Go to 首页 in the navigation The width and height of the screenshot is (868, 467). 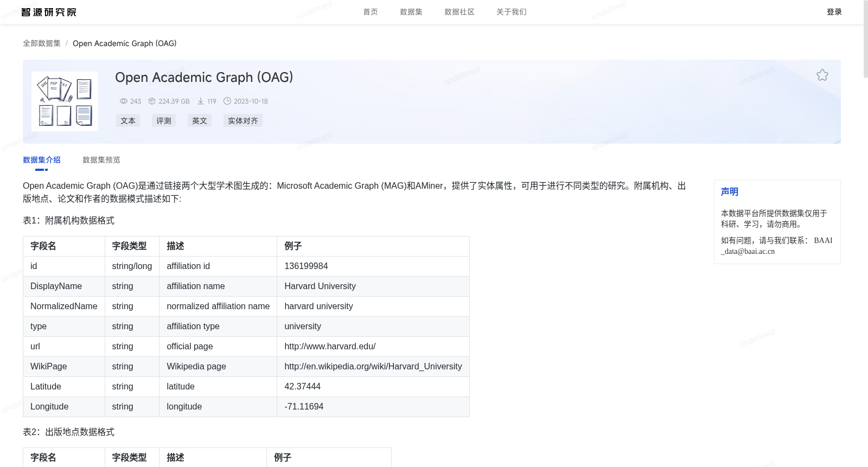(371, 12)
